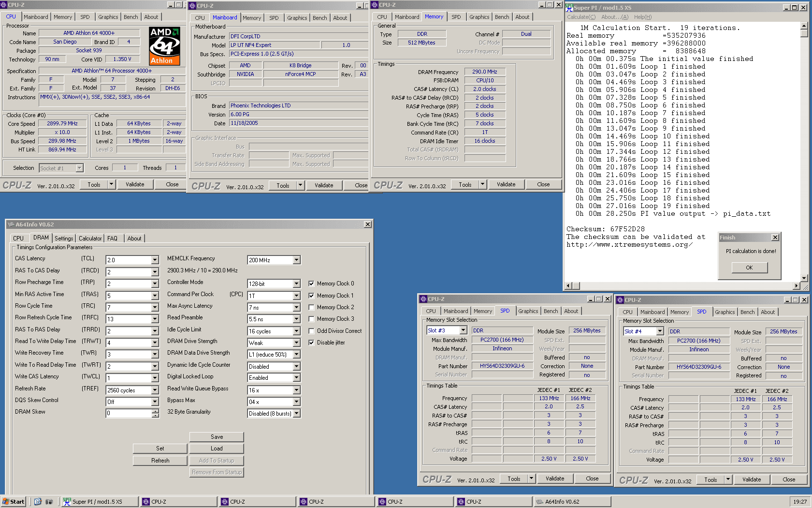The image size is (812, 508).
Task: Click the title icon of the Slot #4 CPU-Z window
Action: coord(620,300)
